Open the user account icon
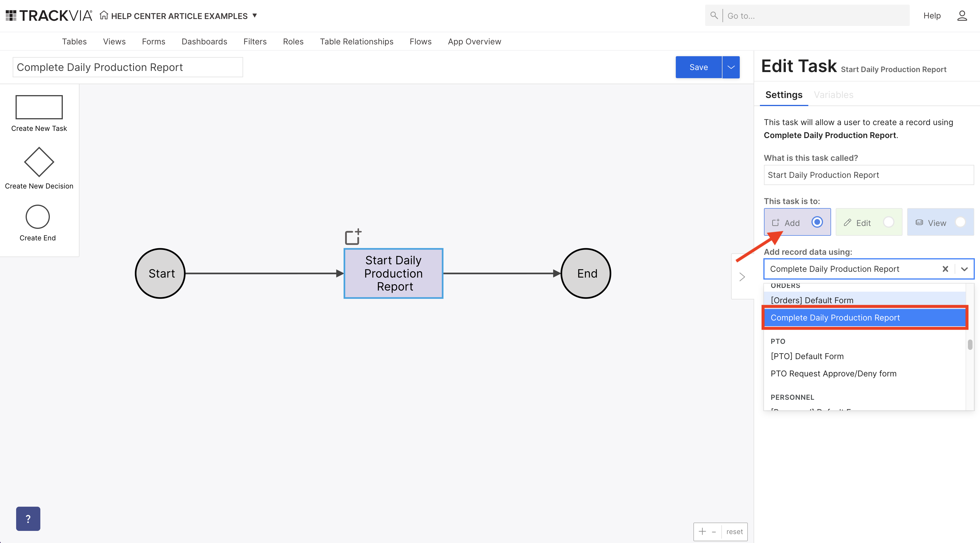This screenshot has height=543, width=980. (962, 16)
